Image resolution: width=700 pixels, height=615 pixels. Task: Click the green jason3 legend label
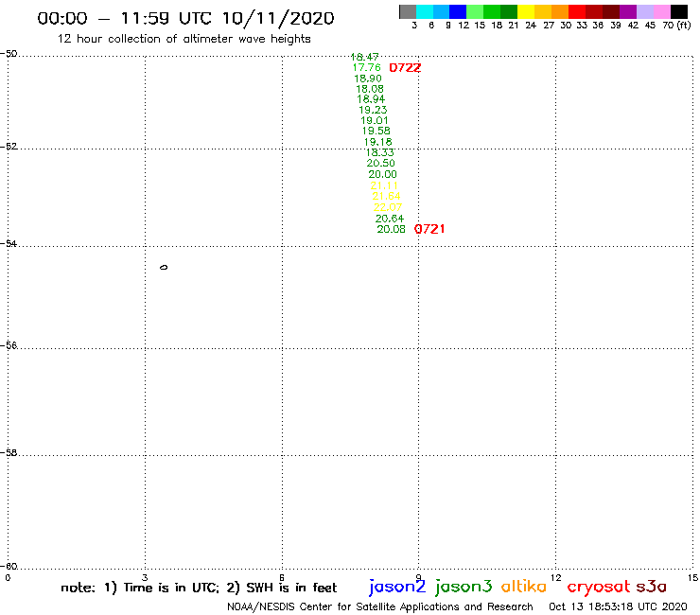click(x=463, y=587)
